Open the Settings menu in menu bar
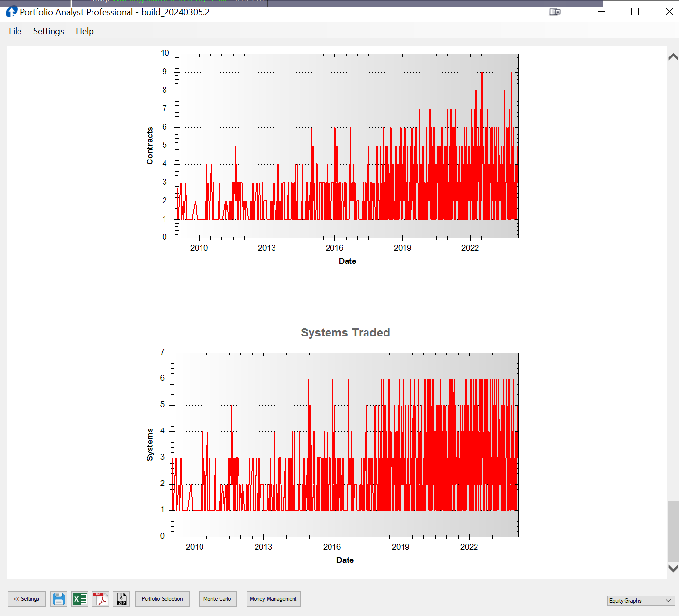 tap(48, 31)
